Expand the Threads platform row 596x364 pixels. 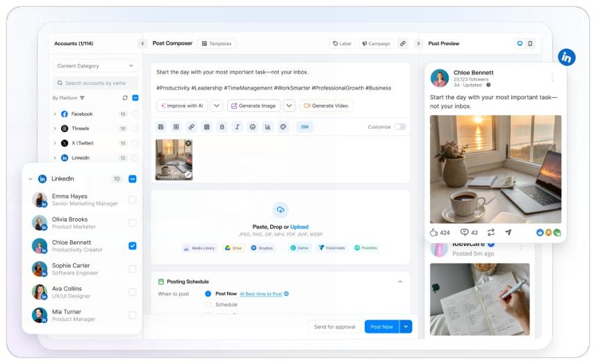[55, 129]
